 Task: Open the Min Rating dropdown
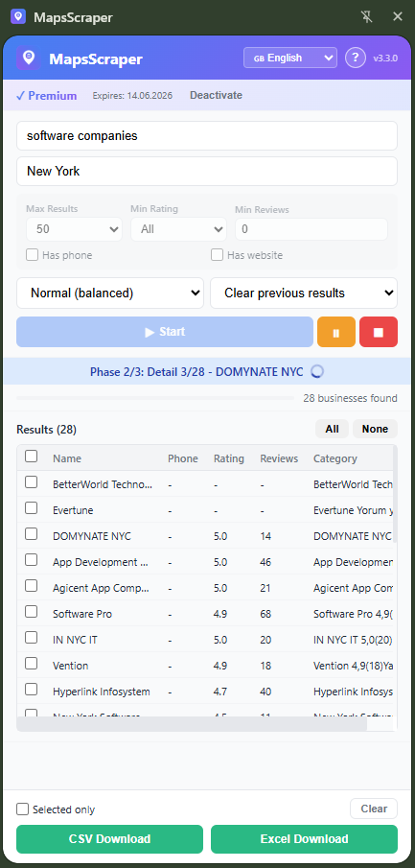point(178,229)
